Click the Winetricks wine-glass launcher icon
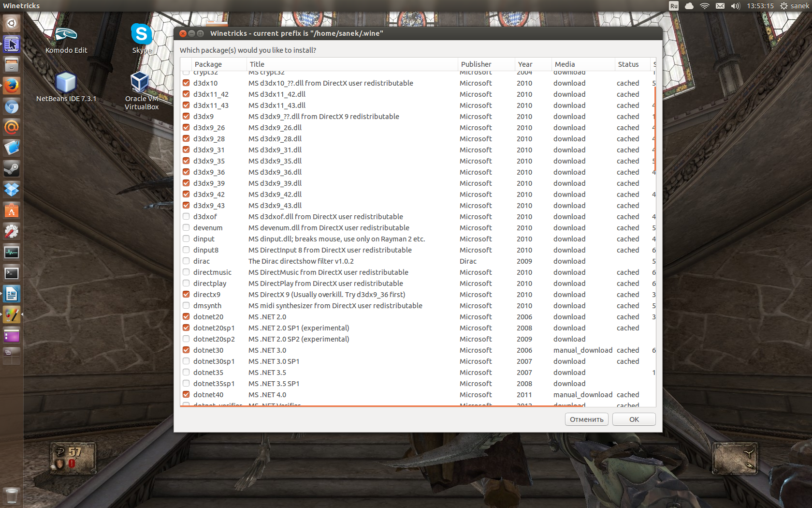The height and width of the screenshot is (508, 812). point(12,314)
